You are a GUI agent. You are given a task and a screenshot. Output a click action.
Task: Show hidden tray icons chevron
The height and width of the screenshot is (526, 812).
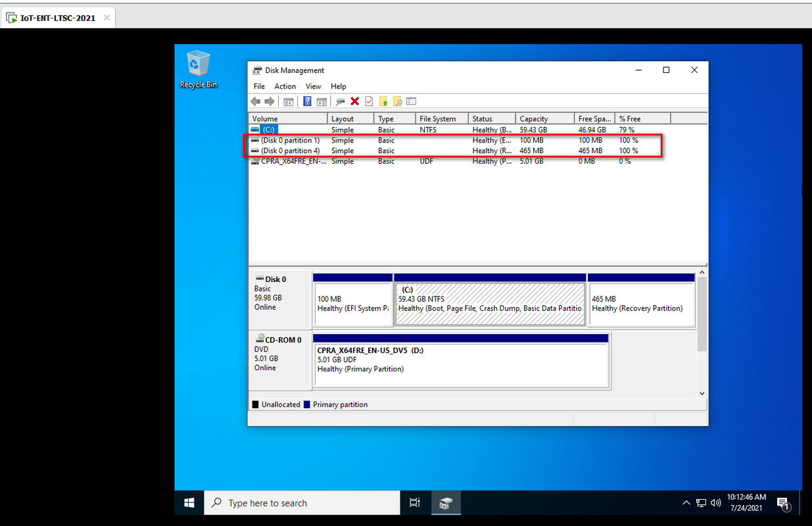[x=686, y=503]
